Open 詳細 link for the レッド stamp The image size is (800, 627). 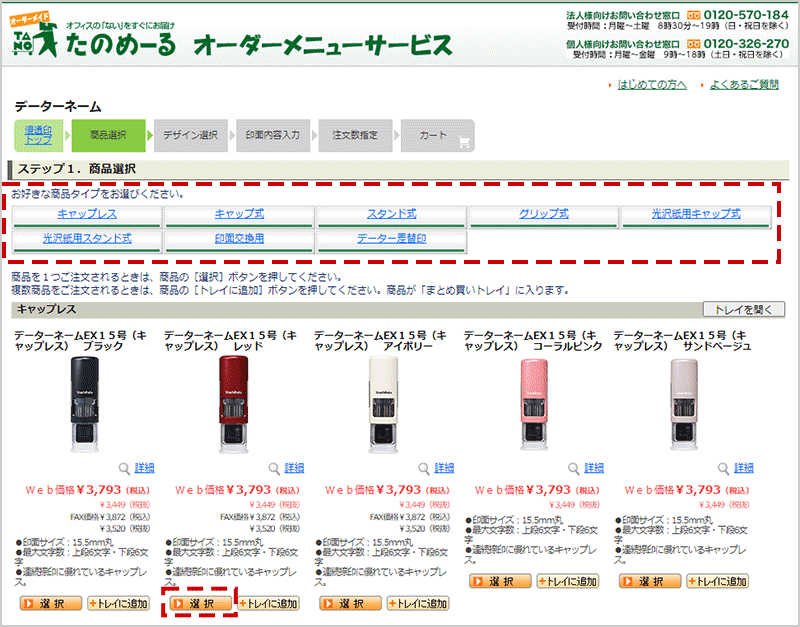point(294,468)
